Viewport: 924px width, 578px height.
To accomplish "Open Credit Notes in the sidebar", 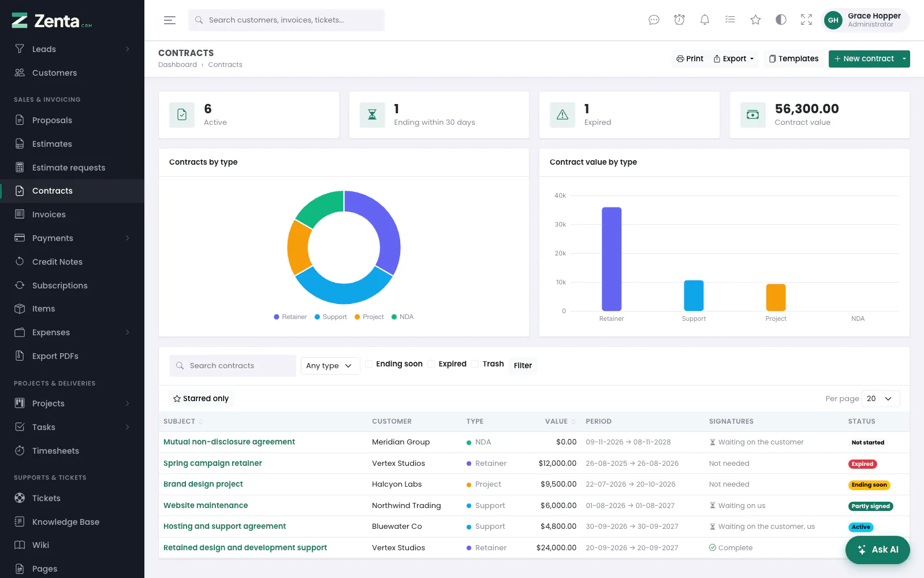I will (72, 262).
